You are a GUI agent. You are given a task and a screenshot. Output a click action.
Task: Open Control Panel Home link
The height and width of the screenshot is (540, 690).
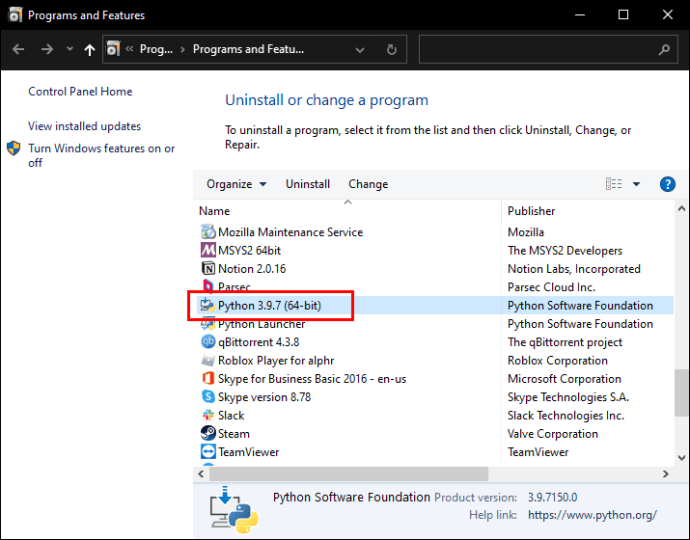pos(80,92)
